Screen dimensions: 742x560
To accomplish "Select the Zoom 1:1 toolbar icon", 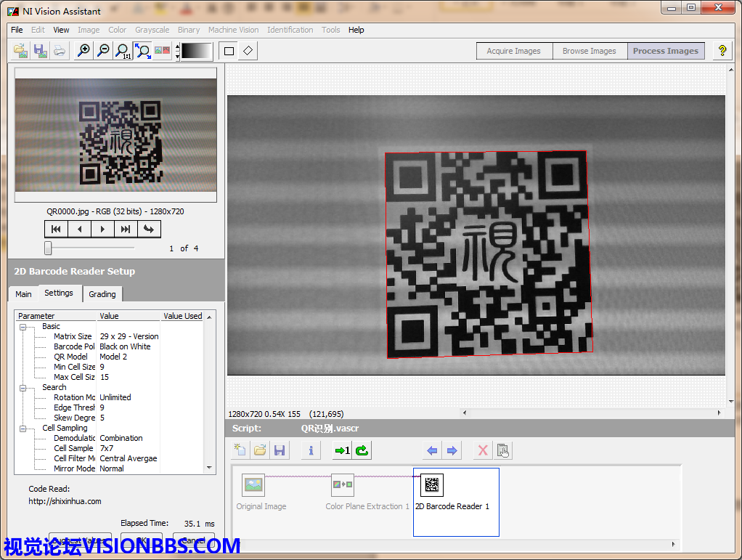I will [123, 51].
